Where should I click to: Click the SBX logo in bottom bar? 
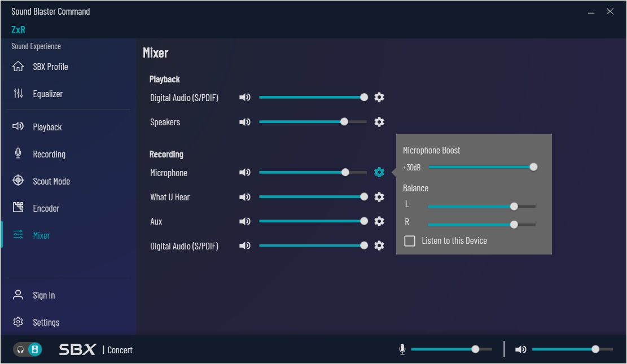(x=78, y=350)
